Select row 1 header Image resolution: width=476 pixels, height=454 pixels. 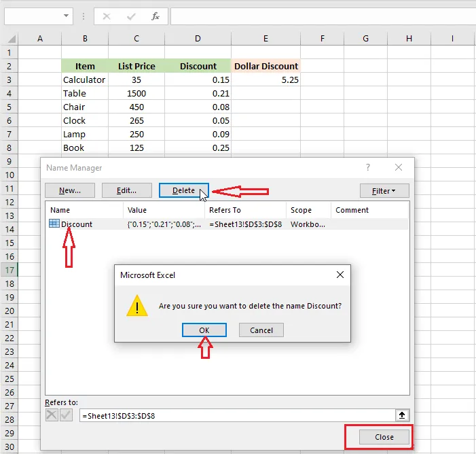pyautogui.click(x=10, y=52)
